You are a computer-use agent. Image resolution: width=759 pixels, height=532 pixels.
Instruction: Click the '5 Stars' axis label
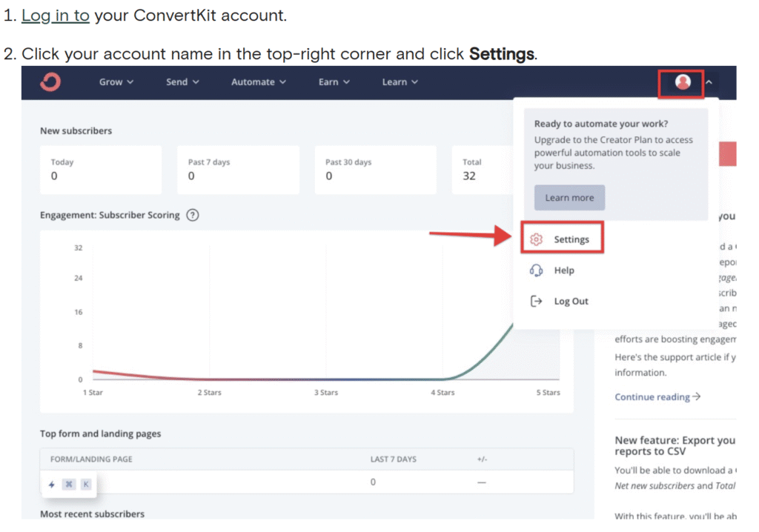(x=548, y=393)
